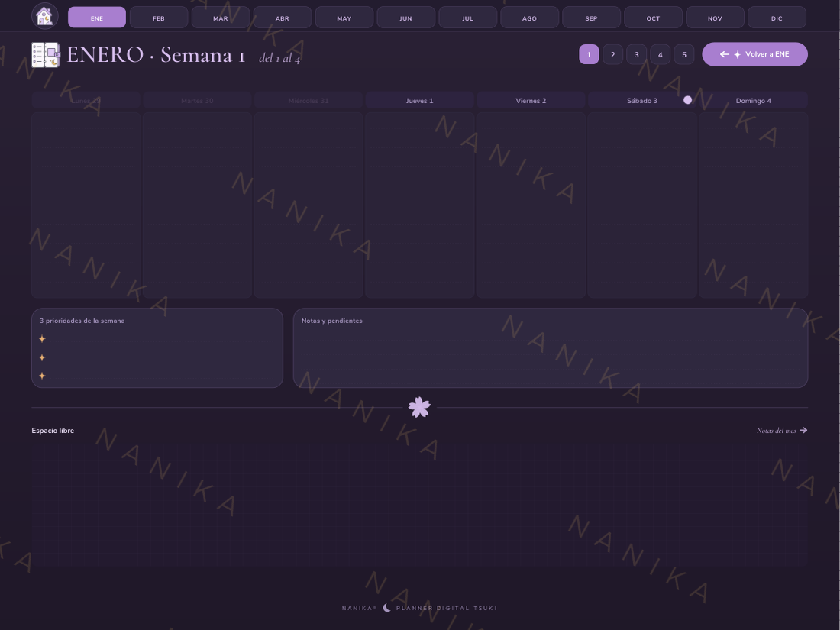
Task: Open the ABR month tab
Action: [283, 18]
